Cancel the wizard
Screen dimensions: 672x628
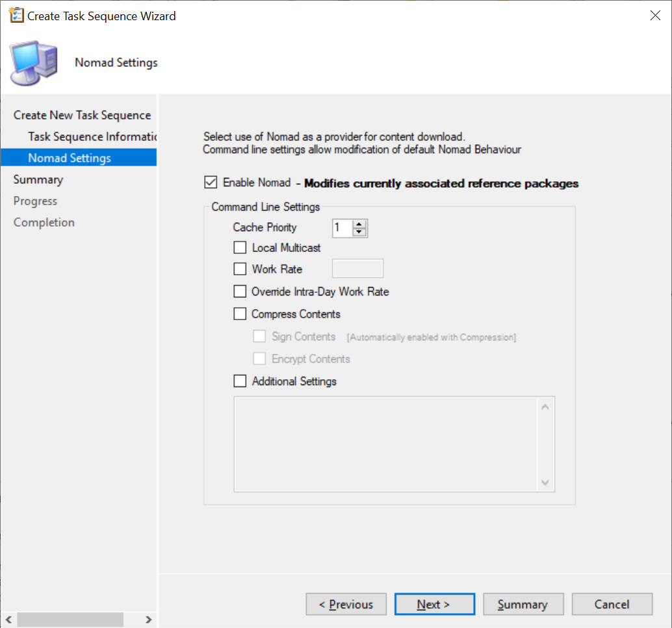612,604
